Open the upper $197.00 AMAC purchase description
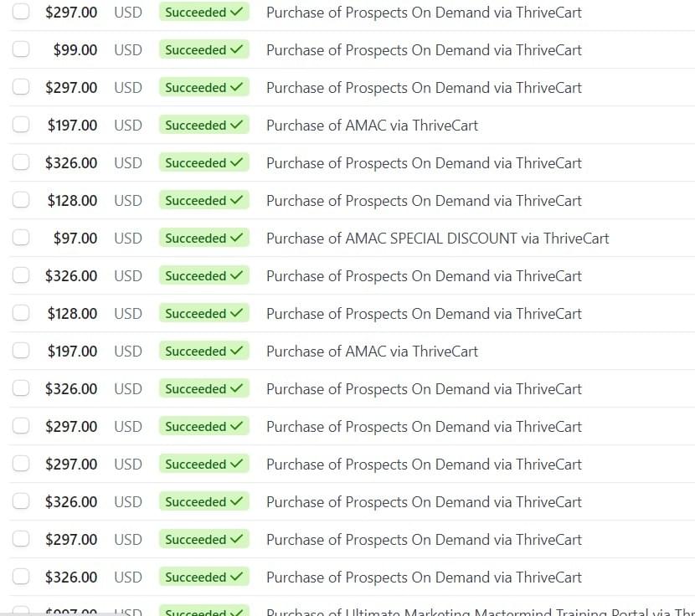The image size is (695, 616). [372, 125]
